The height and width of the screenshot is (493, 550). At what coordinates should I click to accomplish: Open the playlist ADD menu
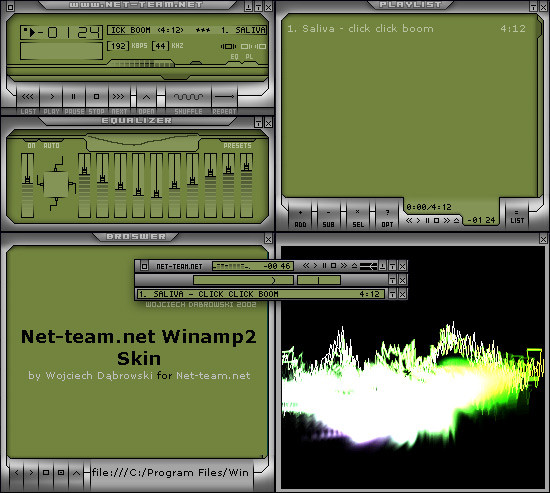coord(300,218)
